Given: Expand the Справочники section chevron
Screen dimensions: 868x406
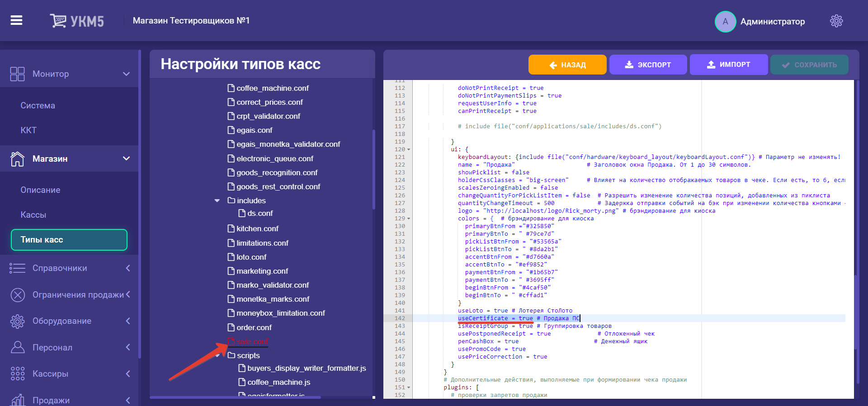Looking at the screenshot, I should [x=128, y=268].
